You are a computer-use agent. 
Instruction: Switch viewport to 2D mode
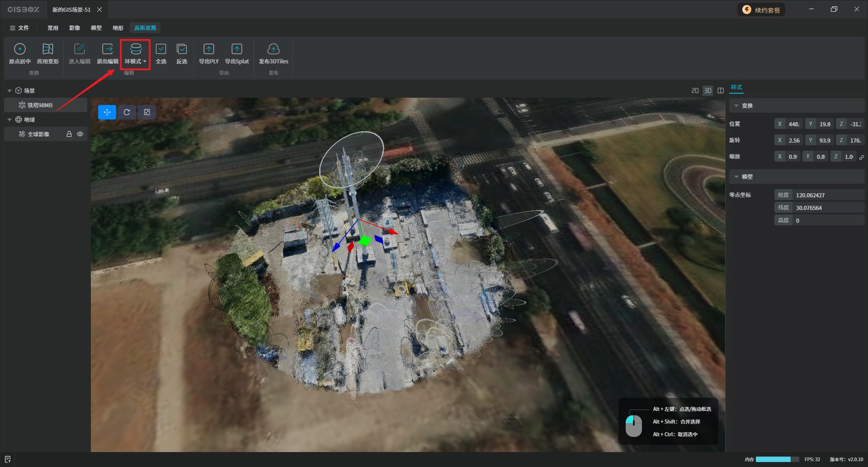695,91
